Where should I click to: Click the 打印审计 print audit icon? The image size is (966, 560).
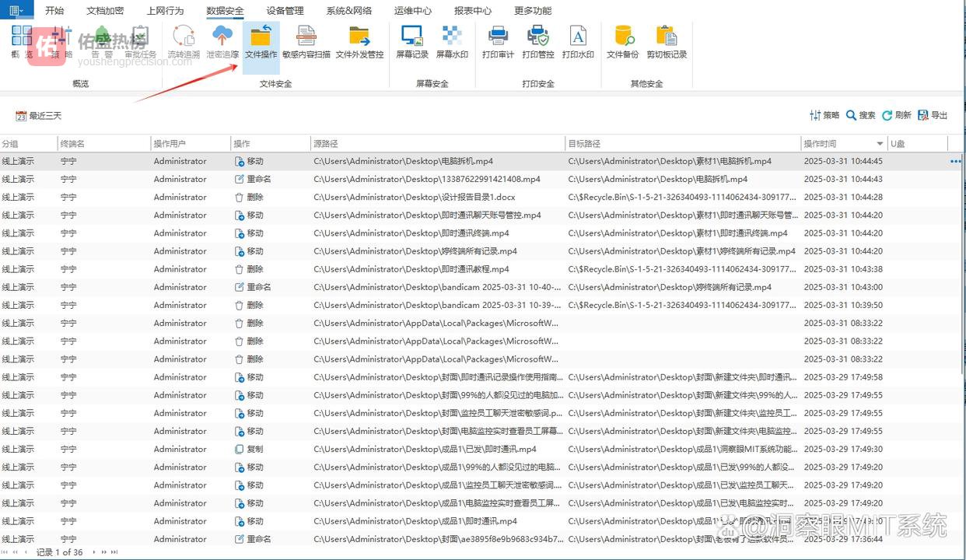pyautogui.click(x=498, y=42)
